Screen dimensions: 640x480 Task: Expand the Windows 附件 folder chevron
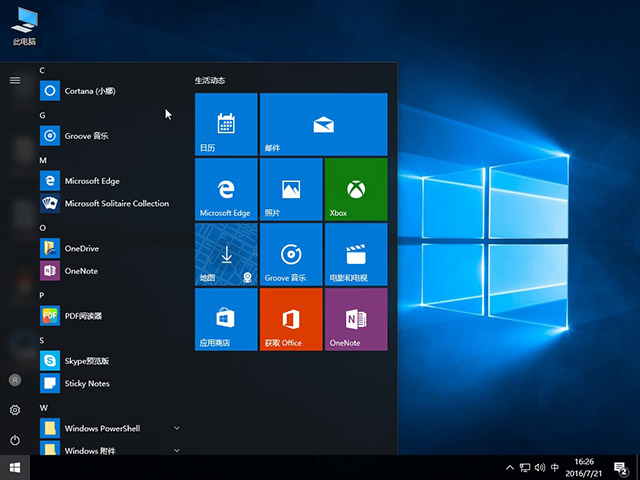[177, 450]
